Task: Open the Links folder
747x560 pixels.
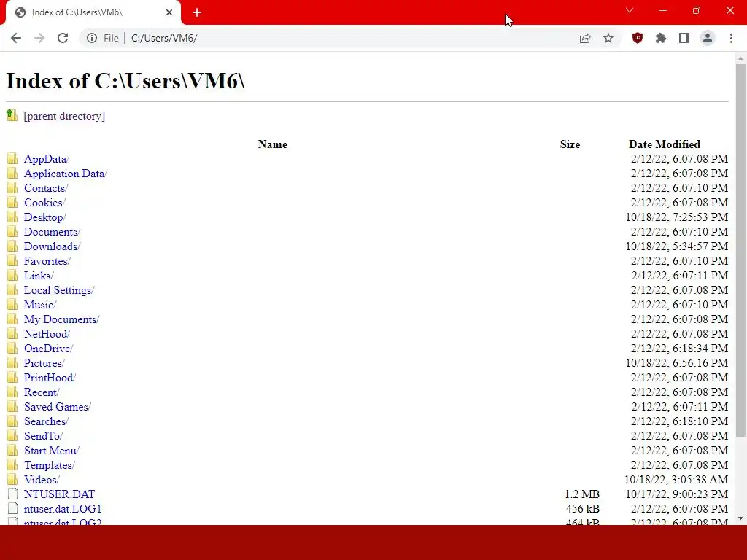Action: coord(39,276)
